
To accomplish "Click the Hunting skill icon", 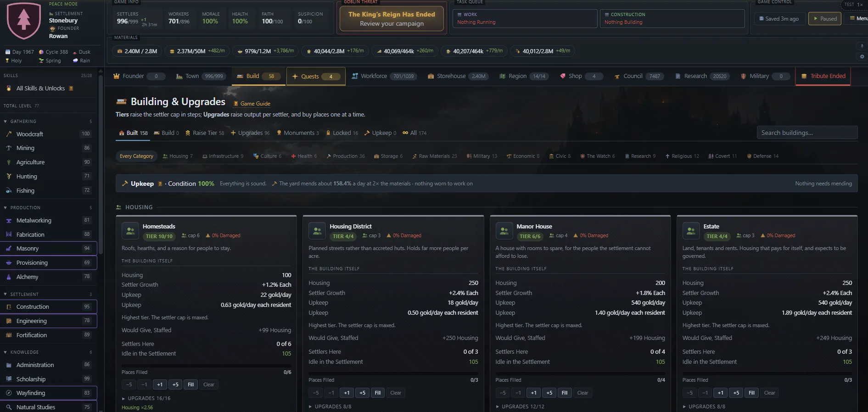I will pos(9,176).
